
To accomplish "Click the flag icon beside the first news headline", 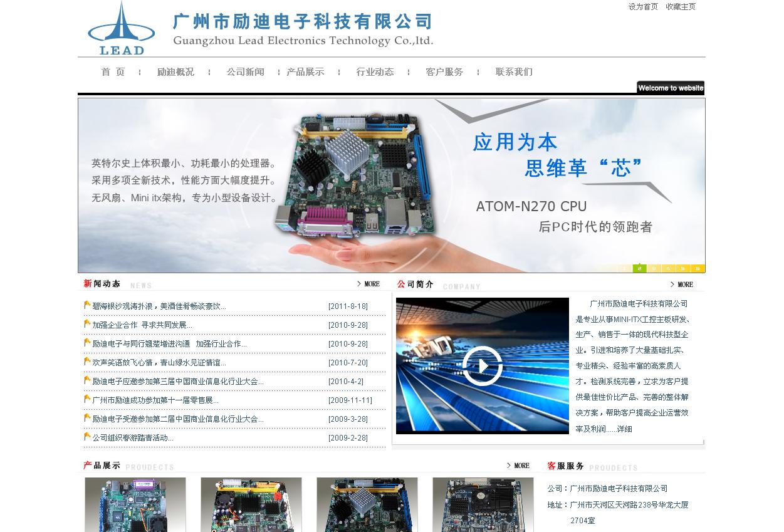I will click(87, 305).
